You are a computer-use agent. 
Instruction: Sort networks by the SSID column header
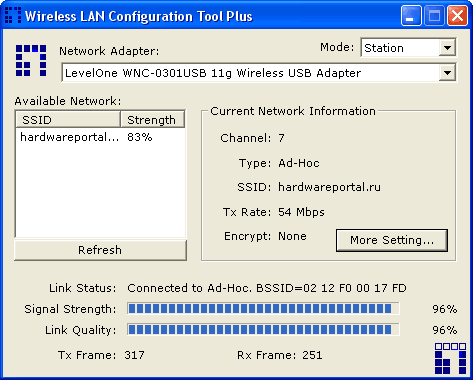coord(68,120)
